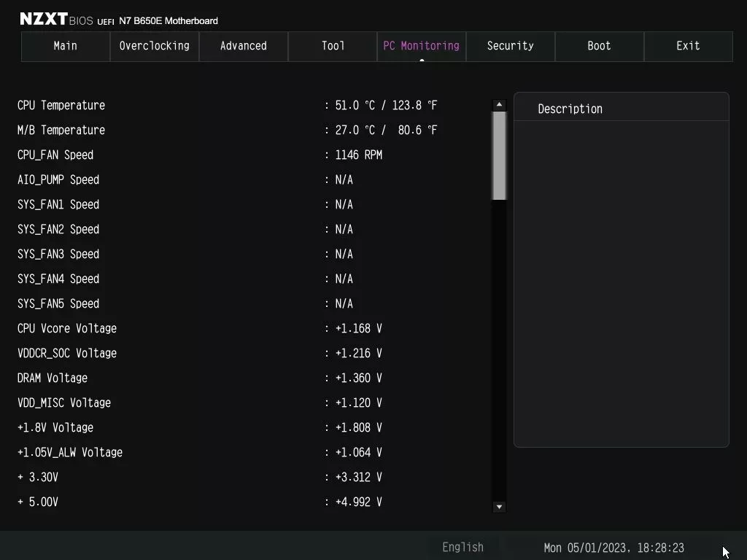Image resolution: width=747 pixels, height=560 pixels.
Task: Click the scrollbar up arrow
Action: pos(499,104)
